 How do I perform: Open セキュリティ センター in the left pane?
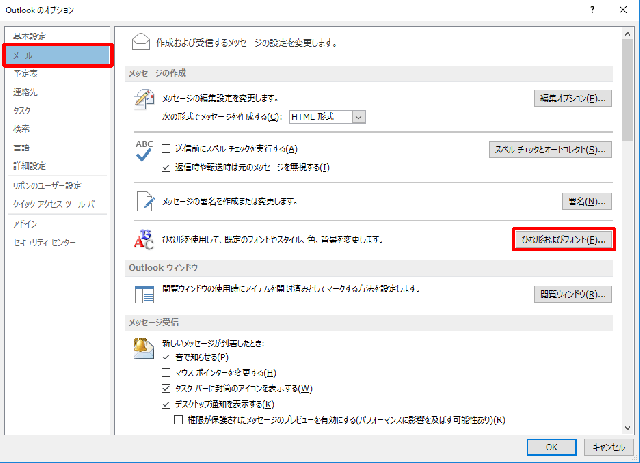tap(44, 243)
